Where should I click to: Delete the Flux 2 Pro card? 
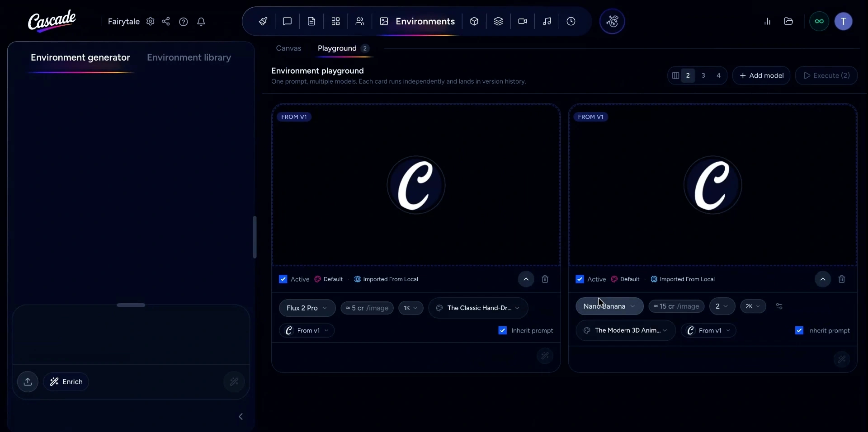(x=545, y=279)
